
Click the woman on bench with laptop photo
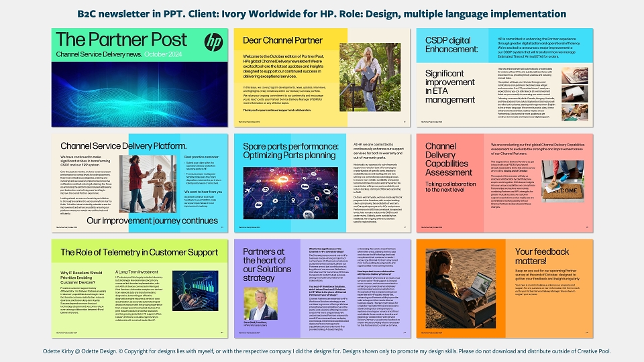click(x=460, y=288)
